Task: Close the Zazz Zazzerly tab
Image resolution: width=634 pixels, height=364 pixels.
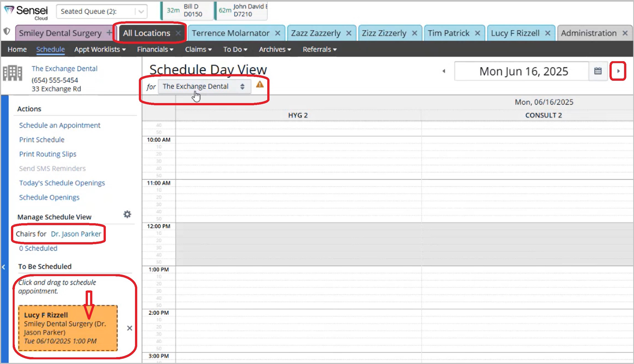Action: click(349, 33)
